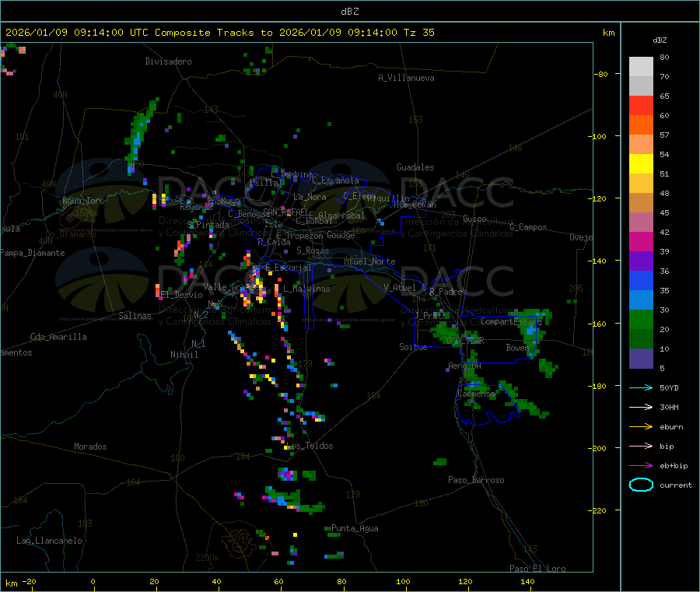This screenshot has height=592, width=700.
Task: Click the 'Guadales' map label
Action: (415, 167)
